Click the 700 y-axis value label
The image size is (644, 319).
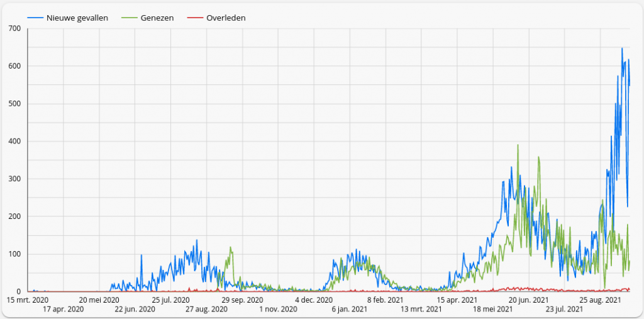pos(14,28)
